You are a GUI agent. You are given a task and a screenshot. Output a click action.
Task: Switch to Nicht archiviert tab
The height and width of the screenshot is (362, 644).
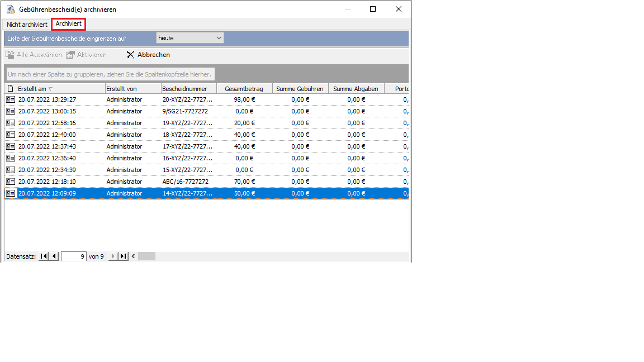click(x=27, y=25)
